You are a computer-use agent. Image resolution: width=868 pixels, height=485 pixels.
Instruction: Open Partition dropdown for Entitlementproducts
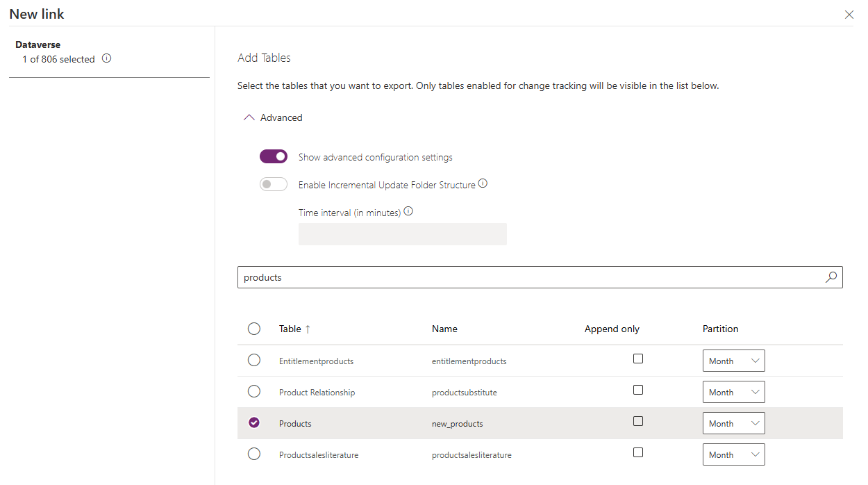pyautogui.click(x=734, y=361)
